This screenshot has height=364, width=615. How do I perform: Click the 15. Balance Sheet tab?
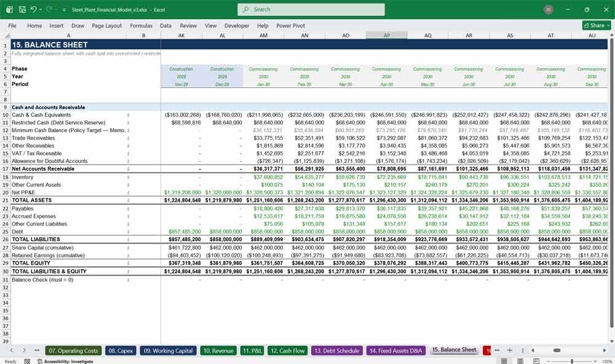[x=454, y=350]
